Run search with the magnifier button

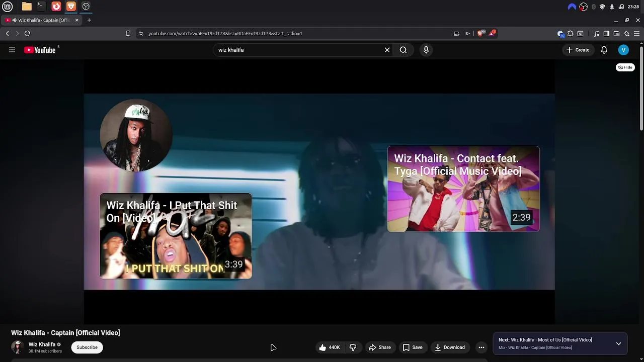(x=404, y=50)
